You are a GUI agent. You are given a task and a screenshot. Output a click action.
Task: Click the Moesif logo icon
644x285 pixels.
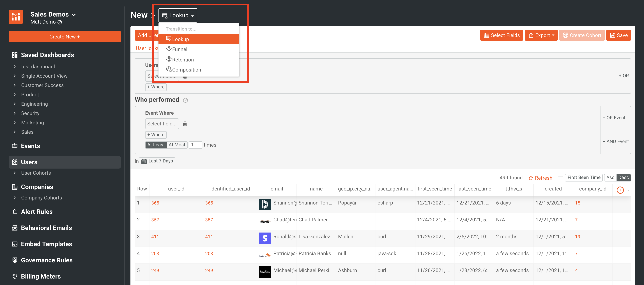coord(16,17)
